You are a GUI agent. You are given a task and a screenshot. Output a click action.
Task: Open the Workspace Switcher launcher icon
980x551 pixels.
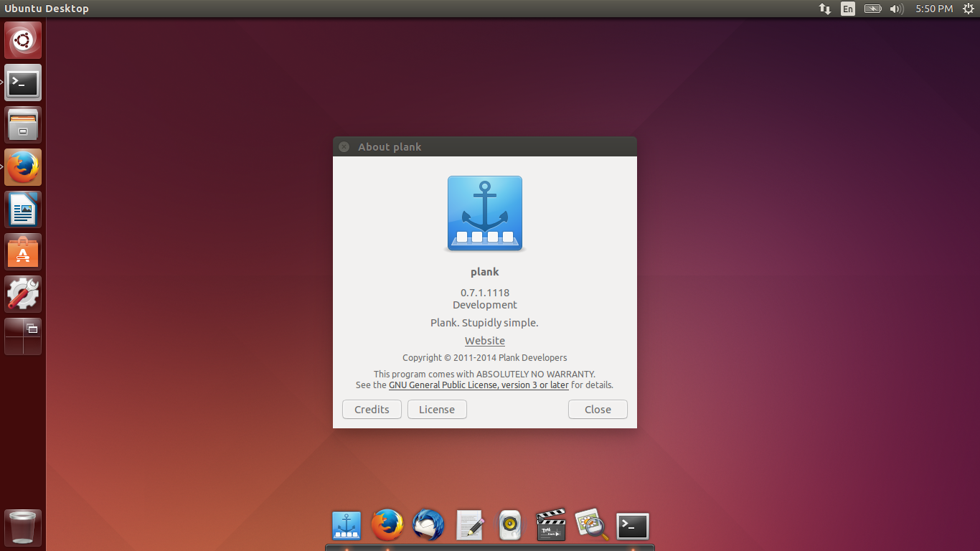pos(23,336)
